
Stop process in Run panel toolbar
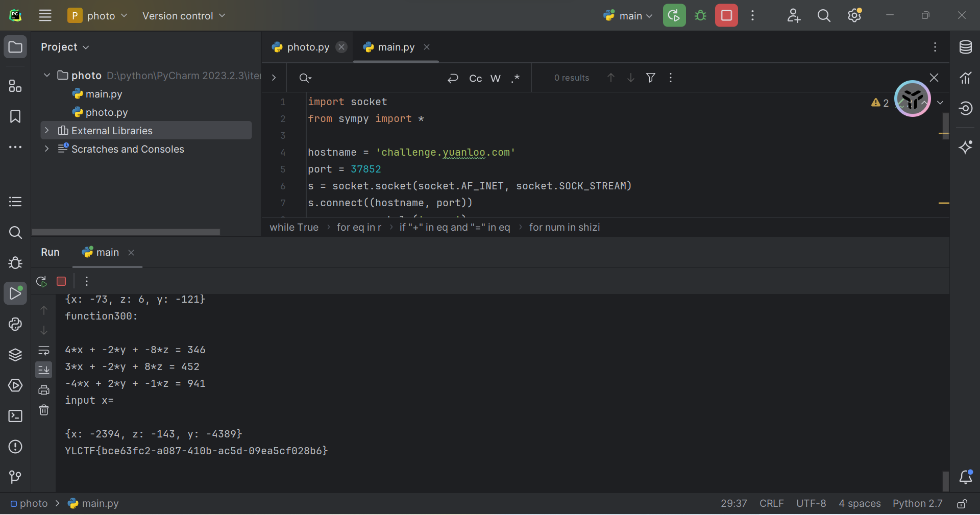click(x=61, y=281)
